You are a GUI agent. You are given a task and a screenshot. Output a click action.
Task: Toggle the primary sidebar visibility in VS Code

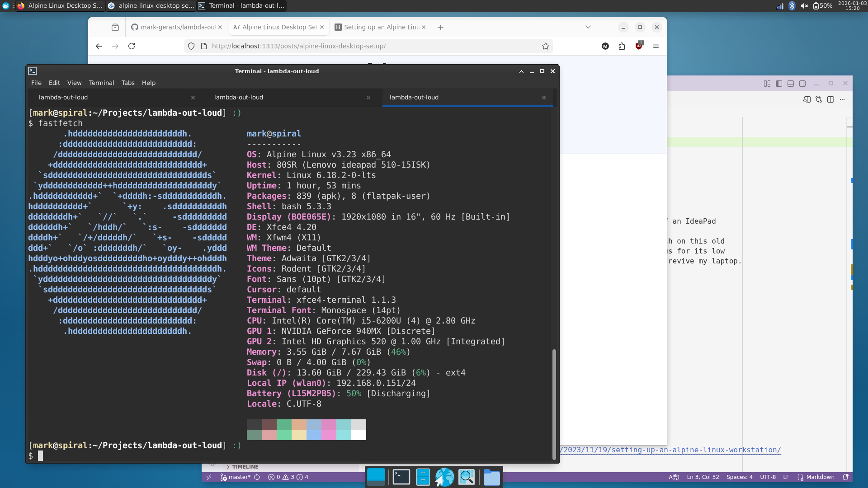(778, 84)
